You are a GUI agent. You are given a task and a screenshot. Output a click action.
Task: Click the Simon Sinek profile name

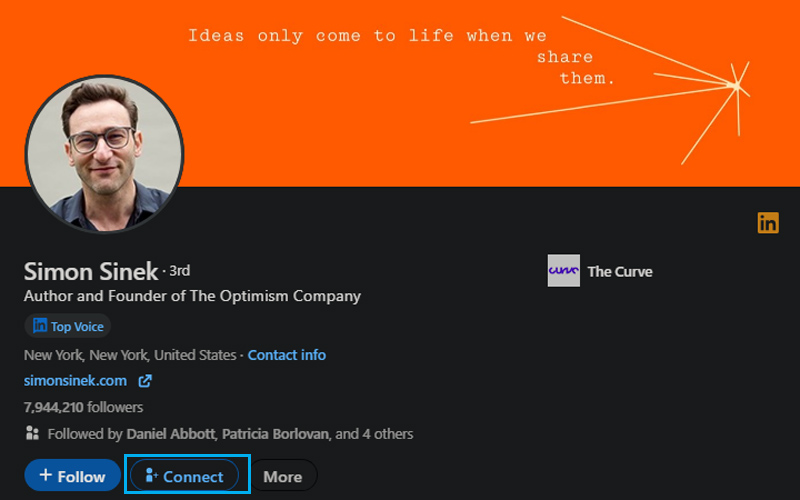[91, 271]
